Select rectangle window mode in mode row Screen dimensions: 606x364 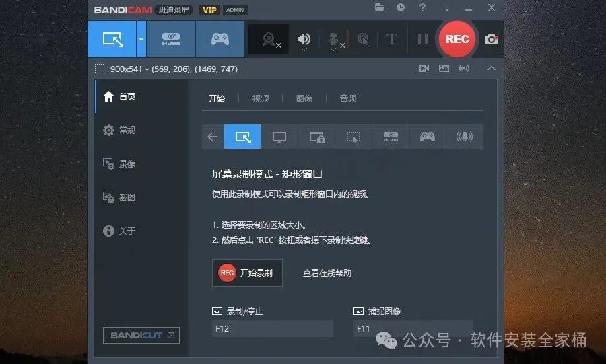pyautogui.click(x=242, y=137)
